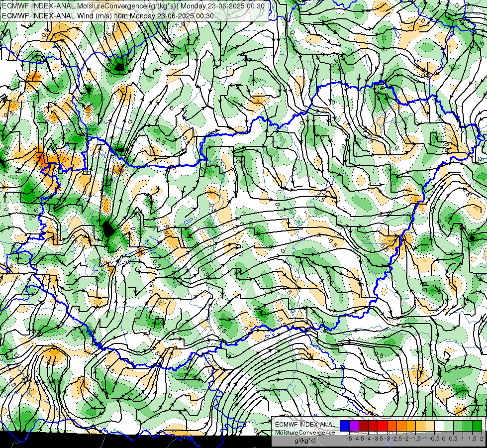Screen dimensions: 487x448
Task: Select the light orange swatch between -1.5 and -1
Action: click(420, 426)
